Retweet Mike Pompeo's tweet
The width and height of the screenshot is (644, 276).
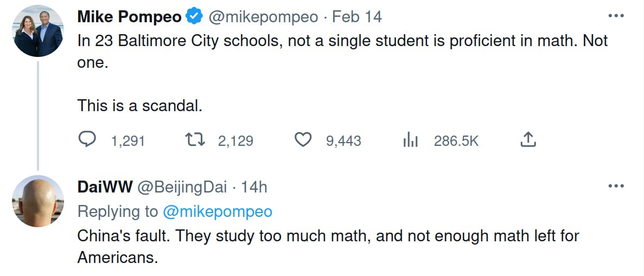click(x=194, y=140)
